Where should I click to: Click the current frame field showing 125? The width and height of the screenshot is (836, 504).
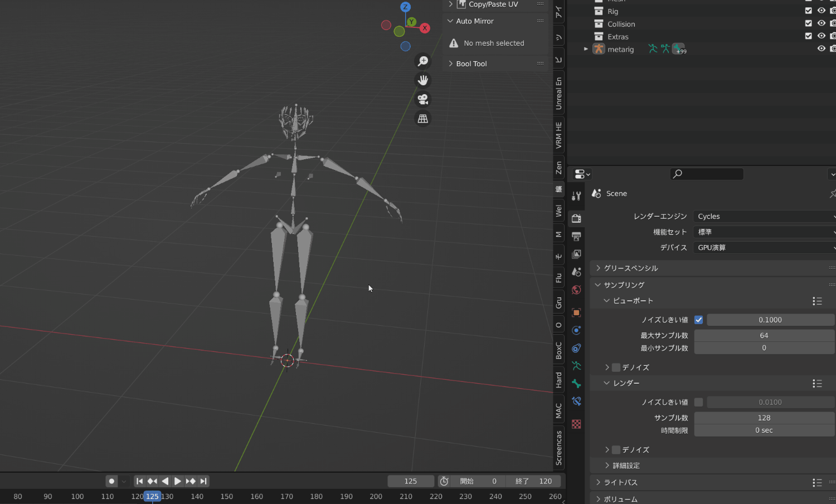(x=411, y=481)
